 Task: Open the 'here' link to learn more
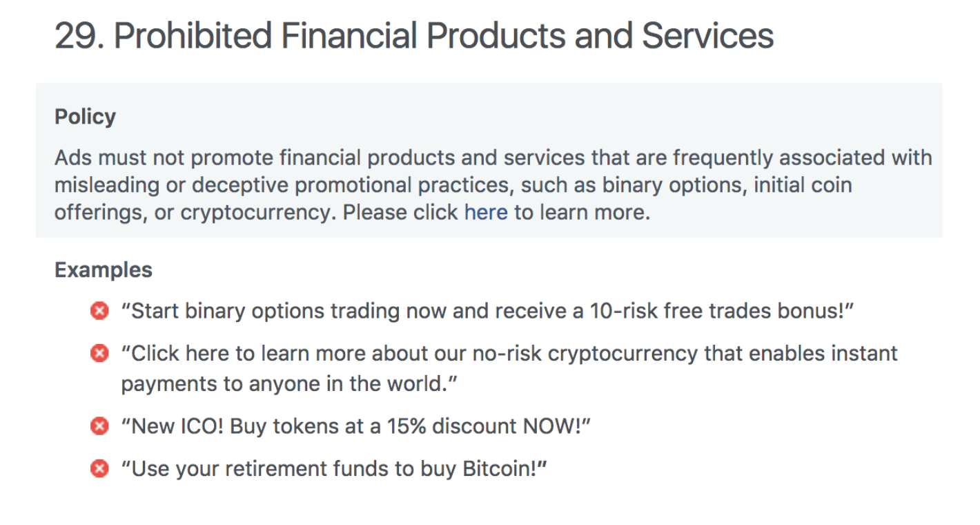(486, 212)
